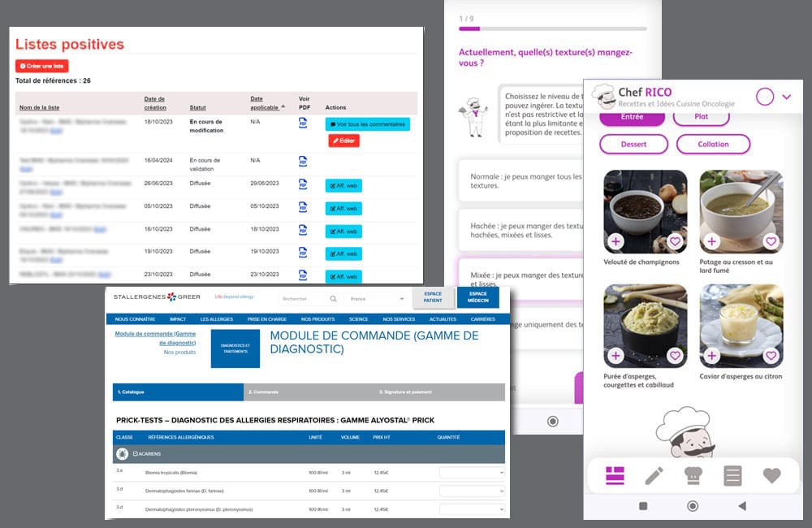Tap the chef hat icon in bottom bar

692,477
